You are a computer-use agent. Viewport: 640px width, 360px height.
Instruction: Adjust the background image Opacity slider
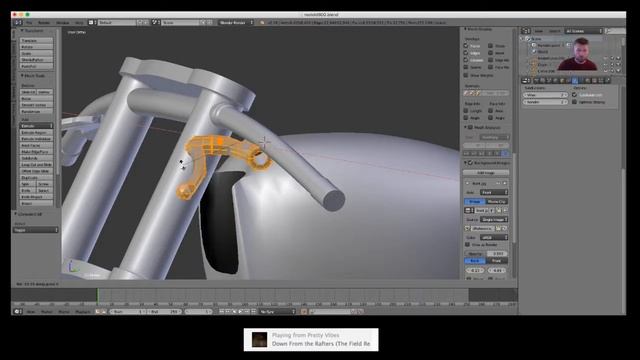click(x=486, y=253)
